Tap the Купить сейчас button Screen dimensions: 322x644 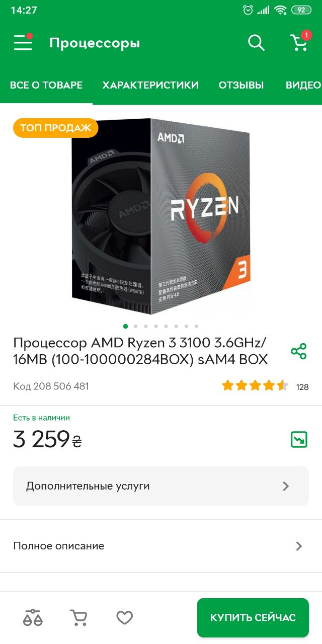click(x=253, y=617)
